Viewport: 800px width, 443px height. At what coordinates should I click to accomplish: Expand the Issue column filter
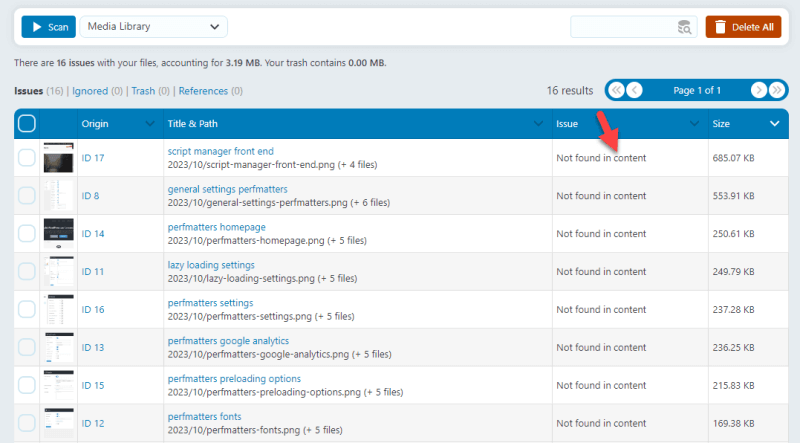[x=694, y=124]
